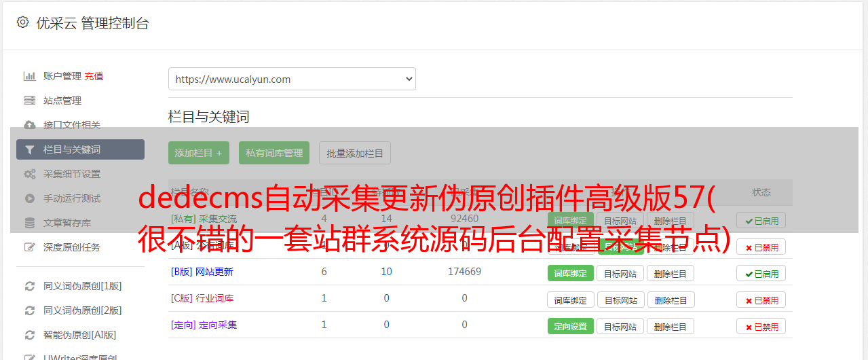Open 账户管理 via its bar chart icon
868x360 pixels.
29,76
